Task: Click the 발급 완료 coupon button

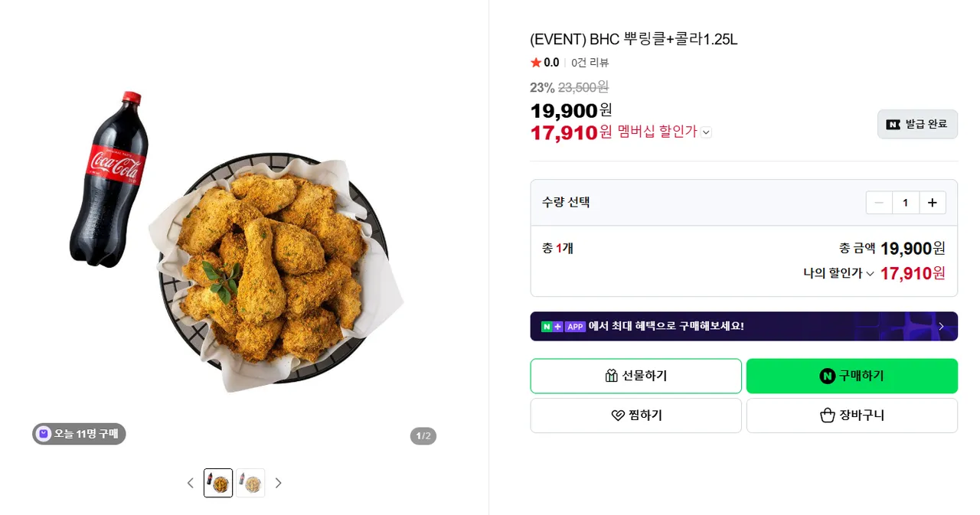Action: [917, 124]
